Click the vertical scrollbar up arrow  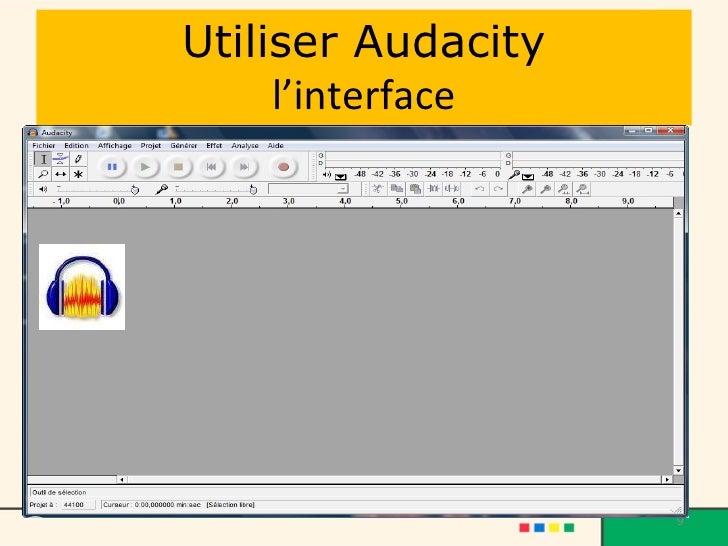point(678,214)
